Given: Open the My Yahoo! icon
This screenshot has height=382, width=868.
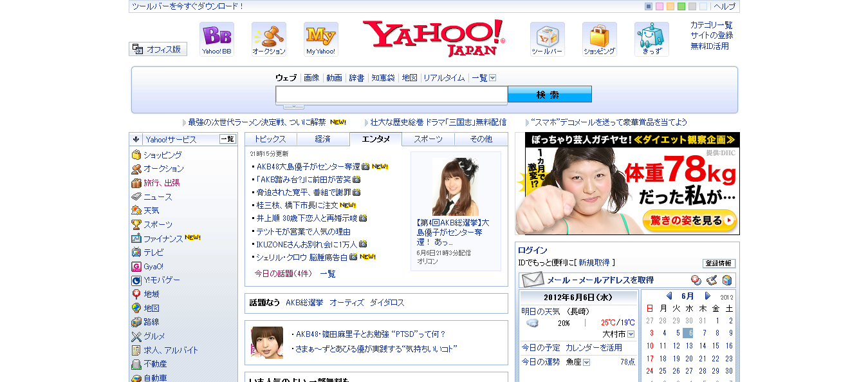Looking at the screenshot, I should point(320,39).
